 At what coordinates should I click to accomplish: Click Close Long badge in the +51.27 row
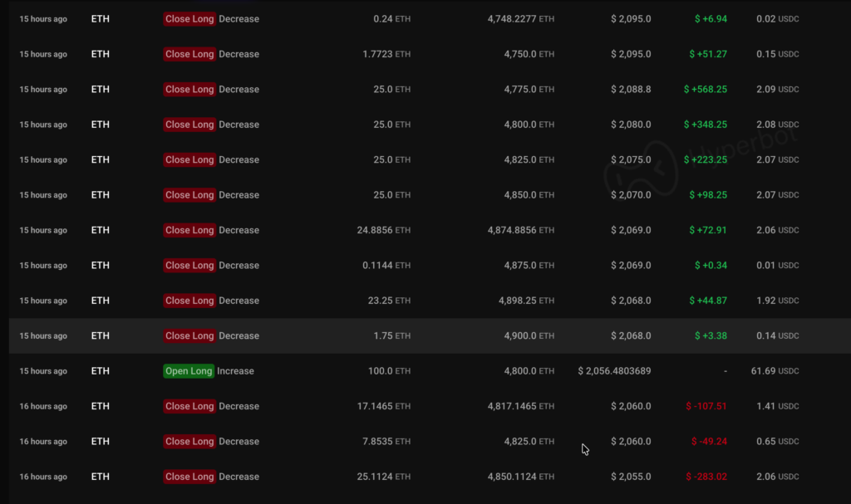[x=189, y=54]
